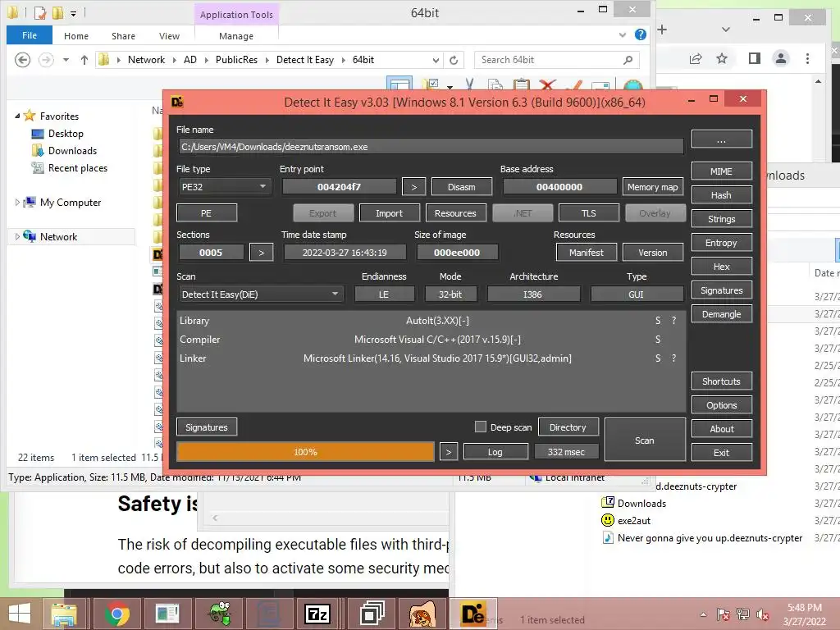Start the Scan
The height and width of the screenshot is (630, 840).
click(x=645, y=441)
